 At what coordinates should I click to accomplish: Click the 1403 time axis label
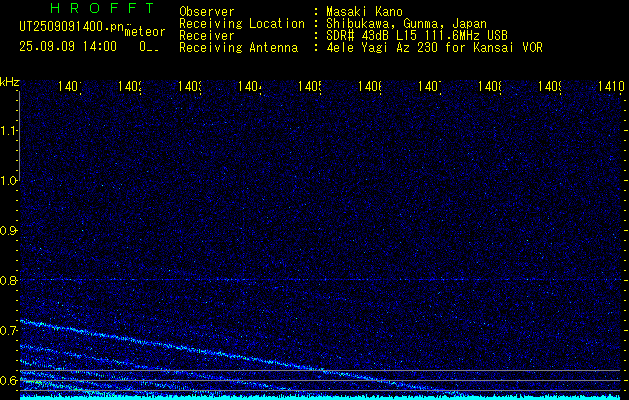(190, 86)
